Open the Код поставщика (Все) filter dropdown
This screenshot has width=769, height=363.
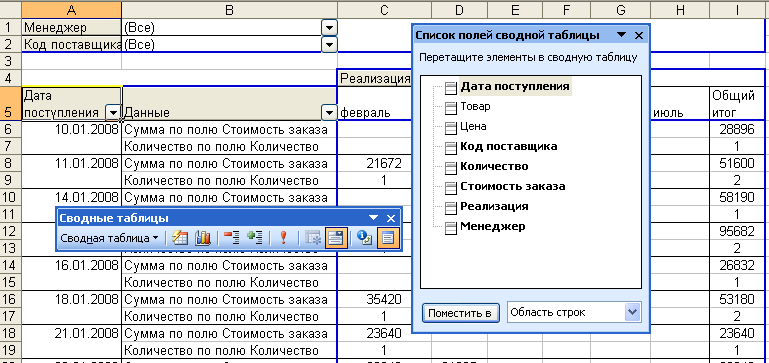pyautogui.click(x=330, y=45)
